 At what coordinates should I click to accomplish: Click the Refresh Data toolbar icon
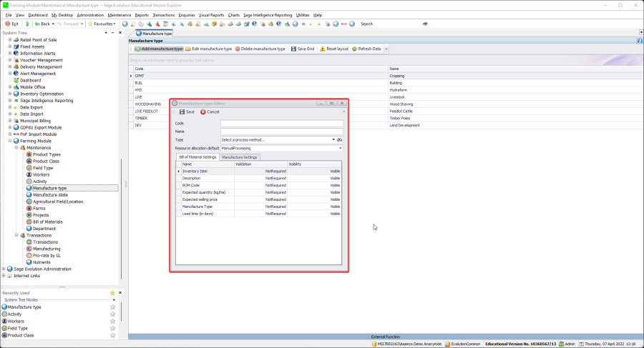tap(354, 49)
